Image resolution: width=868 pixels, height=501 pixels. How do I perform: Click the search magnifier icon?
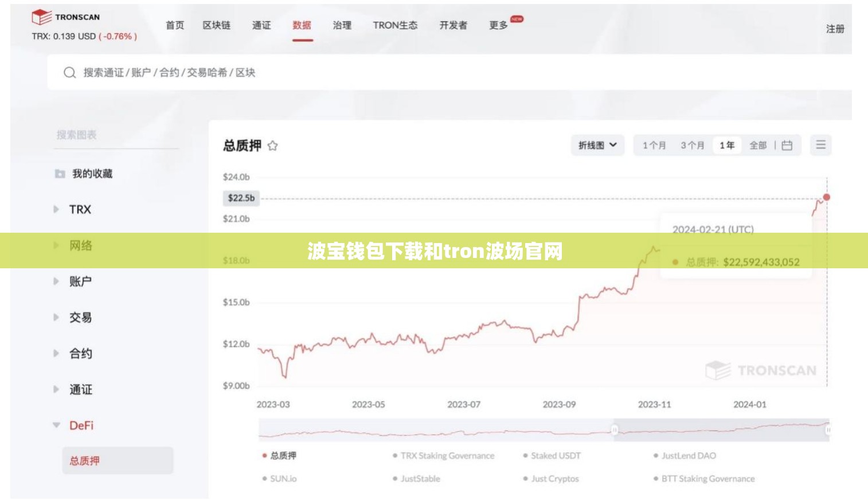pos(69,73)
